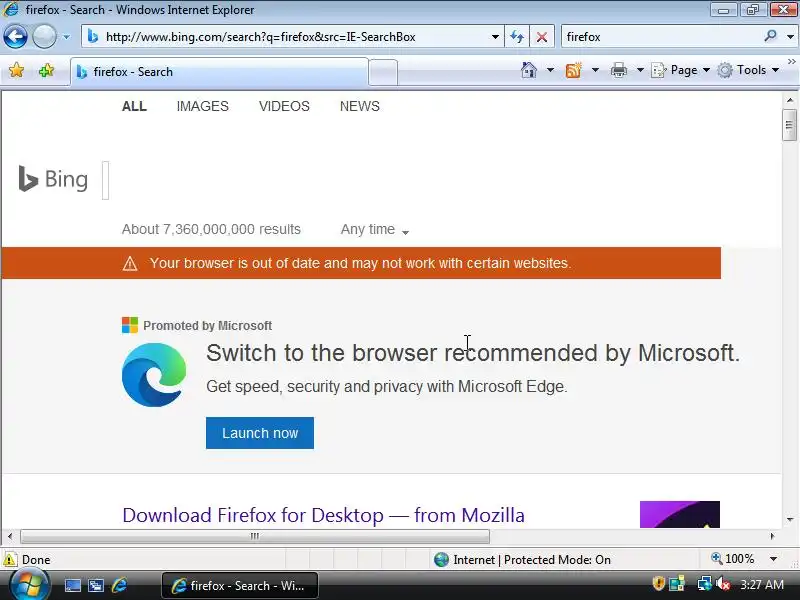Image resolution: width=800 pixels, height=600 pixels.
Task: Open Favorites Center star icon
Action: tap(16, 70)
